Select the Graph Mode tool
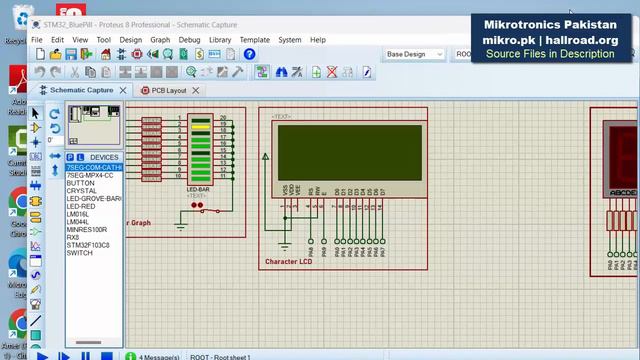The width and height of the screenshot is (640, 360). [x=36, y=246]
